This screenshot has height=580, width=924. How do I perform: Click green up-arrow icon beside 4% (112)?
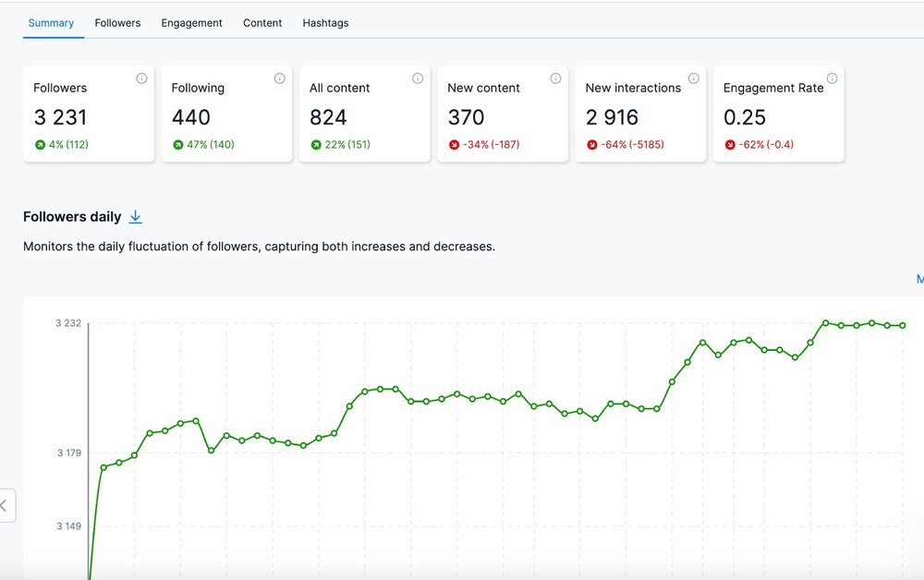pyautogui.click(x=40, y=145)
